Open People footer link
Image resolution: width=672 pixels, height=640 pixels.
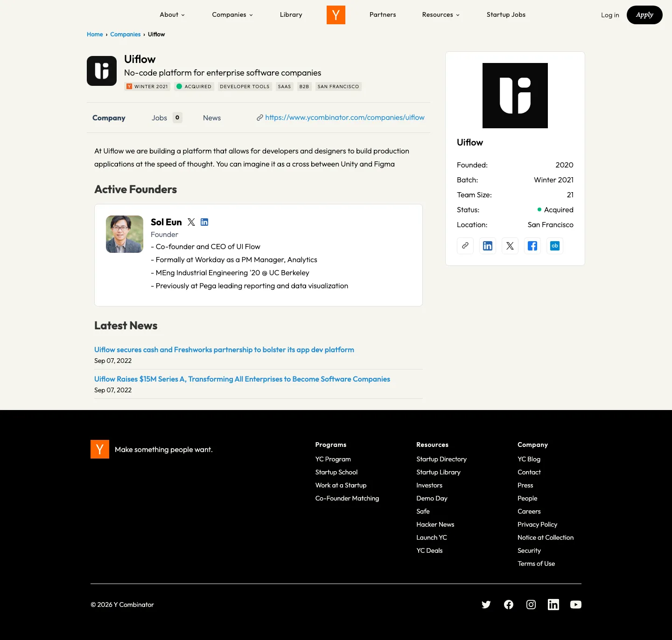(527, 498)
